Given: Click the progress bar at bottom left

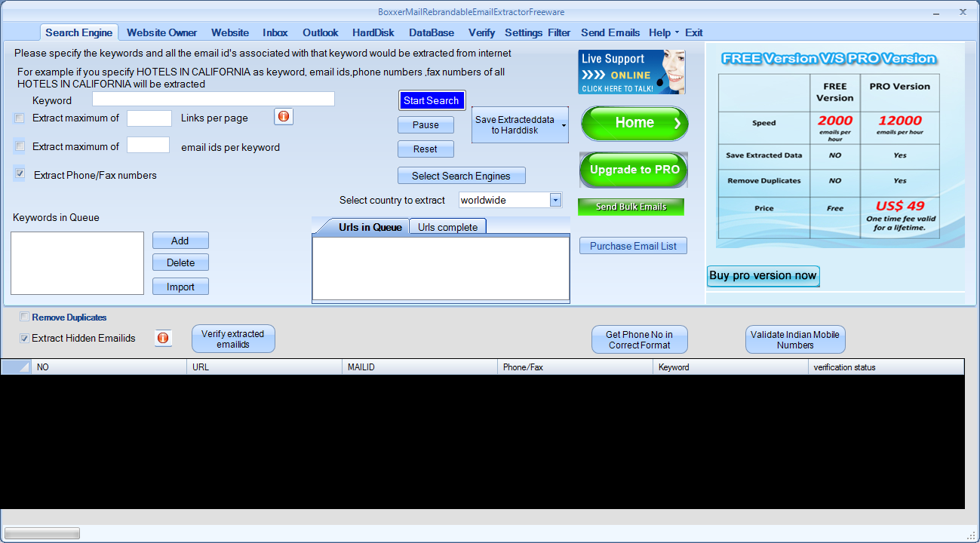Looking at the screenshot, I should click(x=41, y=532).
